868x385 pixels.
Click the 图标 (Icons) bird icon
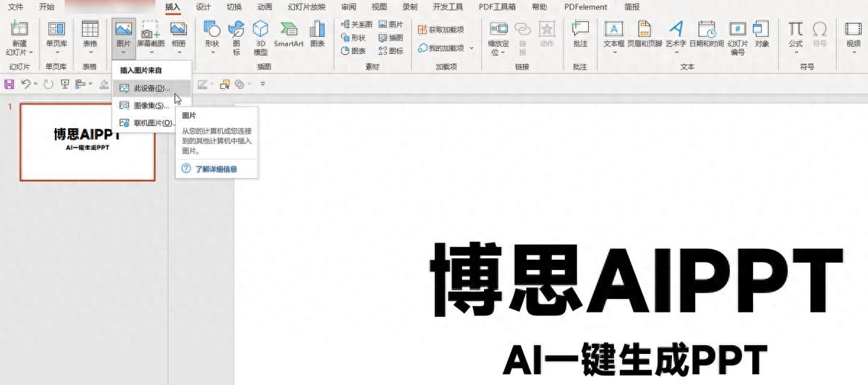click(x=236, y=29)
